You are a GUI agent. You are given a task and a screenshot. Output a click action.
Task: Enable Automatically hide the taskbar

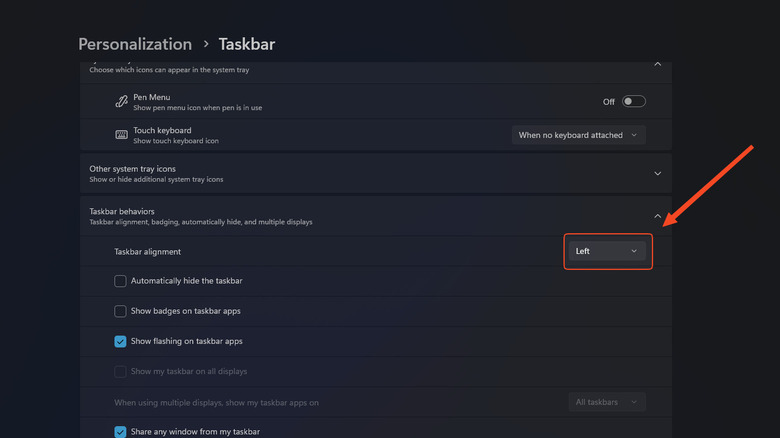(121, 281)
